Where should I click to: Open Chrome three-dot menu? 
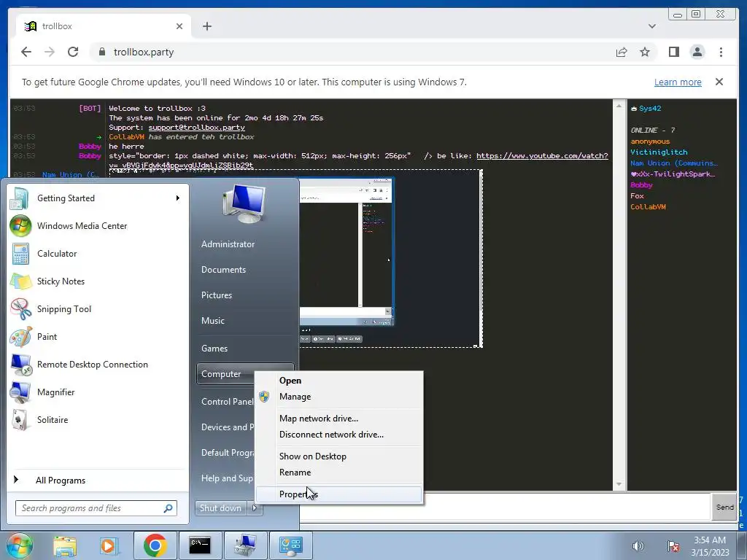click(x=721, y=52)
